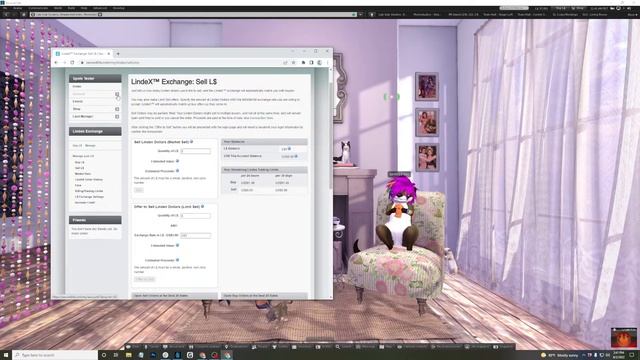Click the Sell button under Market Sell
The width and height of the screenshot is (640, 360).
[x=139, y=190]
